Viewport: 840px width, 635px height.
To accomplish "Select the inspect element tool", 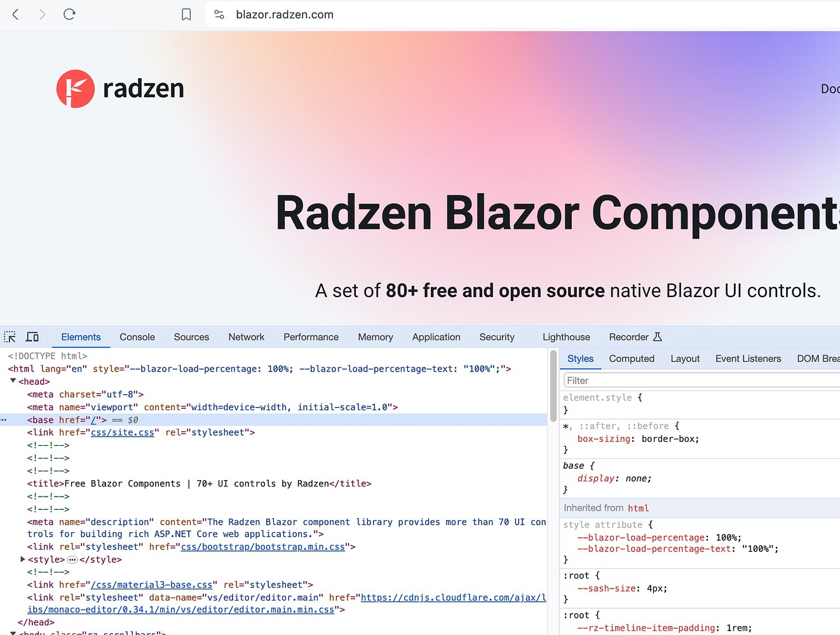I will pyautogui.click(x=10, y=336).
